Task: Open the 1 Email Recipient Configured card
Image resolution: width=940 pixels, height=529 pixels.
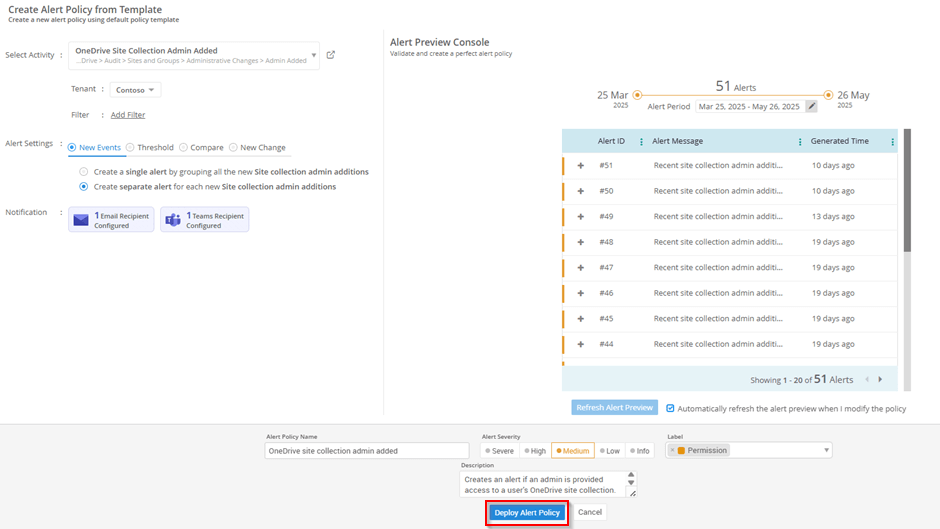Action: coord(111,220)
